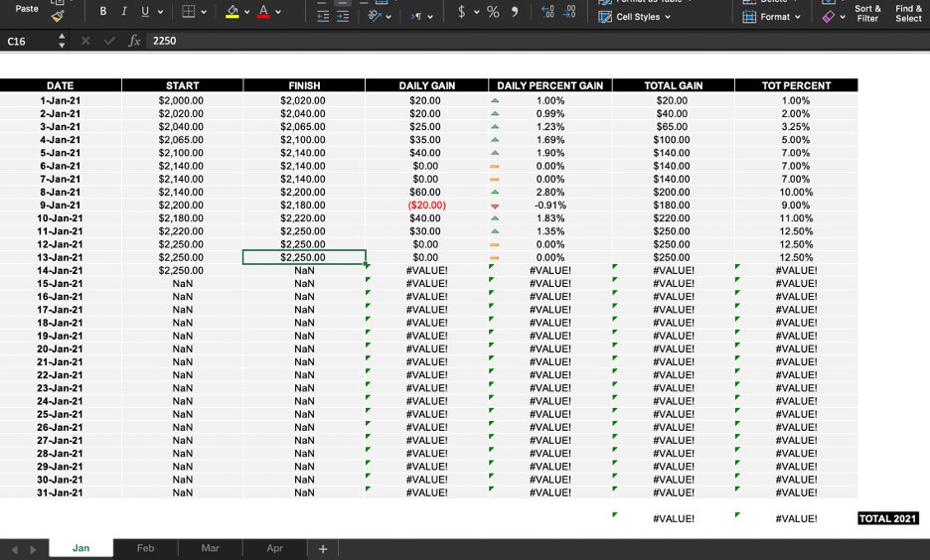Select the selected FINISH cell for 13-Jan-21
The width and height of the screenshot is (930, 560).
(304, 257)
